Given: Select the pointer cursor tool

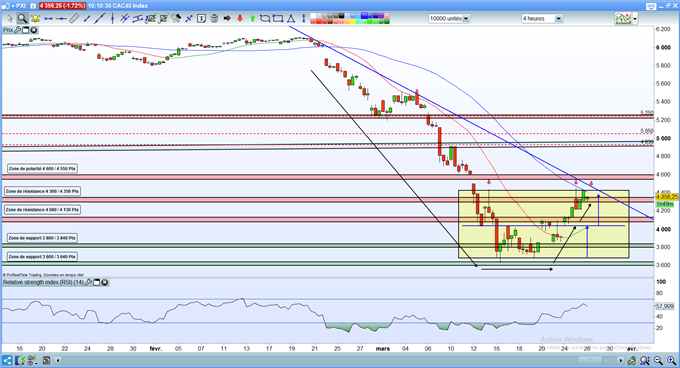Looking at the screenshot, I should click(x=10, y=19).
